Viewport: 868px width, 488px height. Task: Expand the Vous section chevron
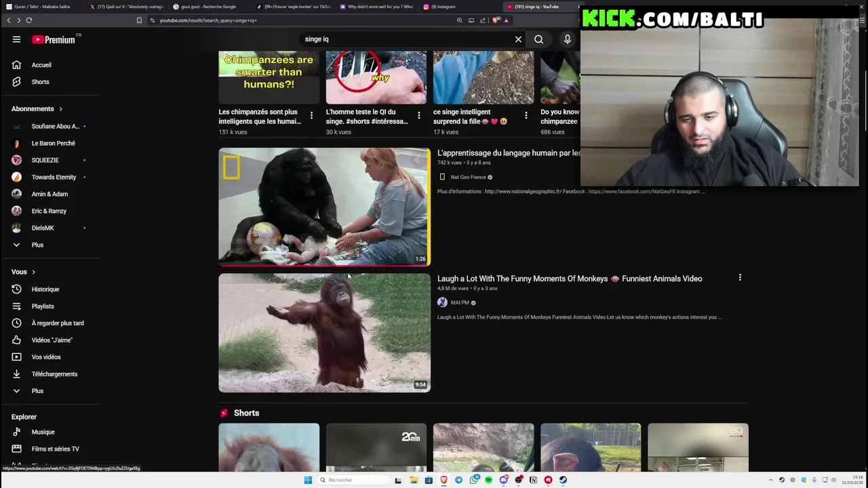(x=33, y=272)
